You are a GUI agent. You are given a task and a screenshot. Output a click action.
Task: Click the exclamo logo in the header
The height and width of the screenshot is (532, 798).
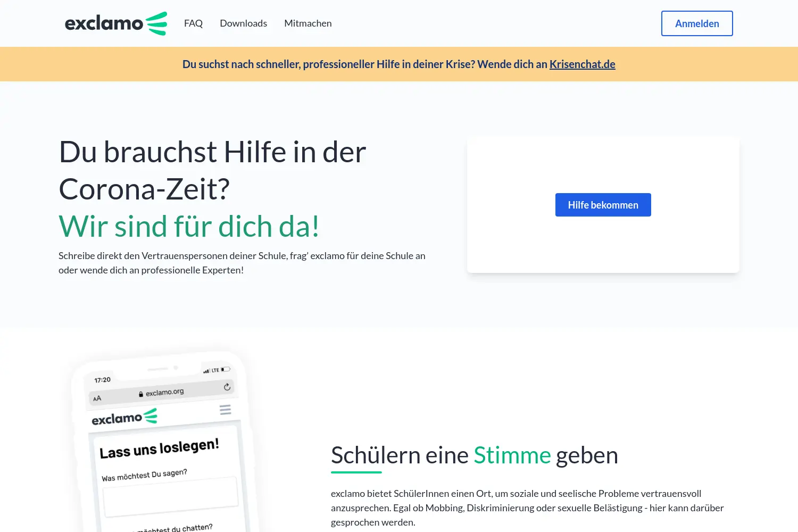click(x=116, y=23)
